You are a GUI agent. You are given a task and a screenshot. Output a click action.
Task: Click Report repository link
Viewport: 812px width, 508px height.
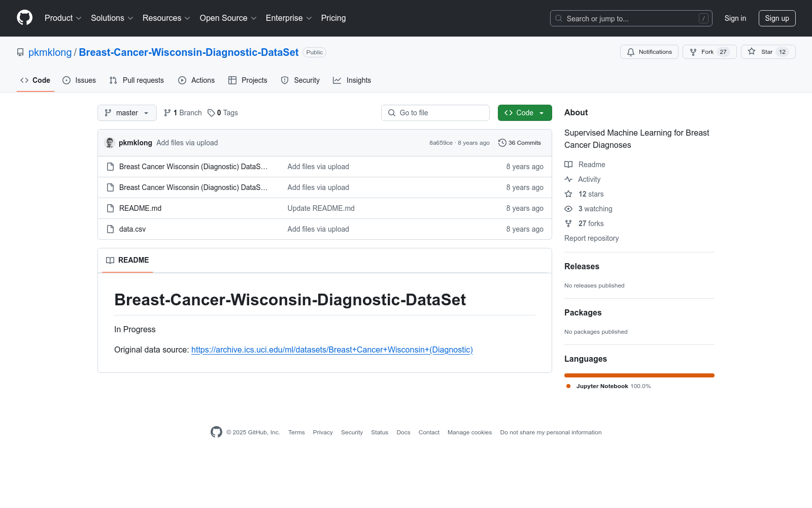[591, 238]
